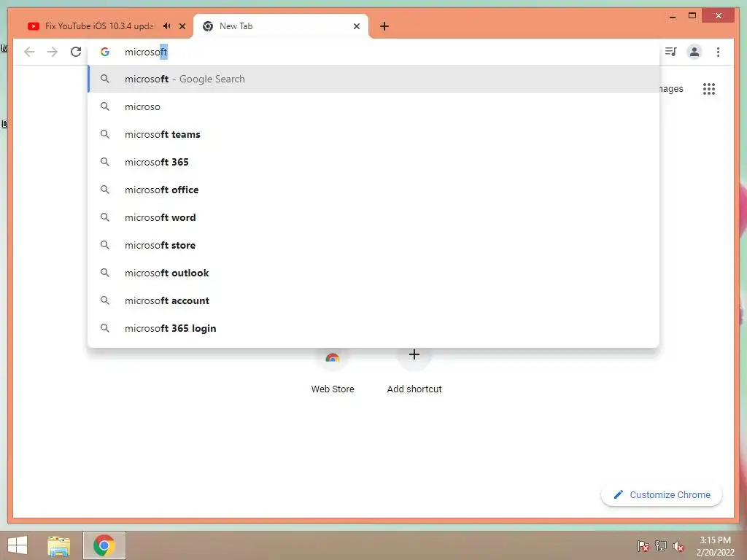Open the Web Store shortcut
Image resolution: width=747 pixels, height=560 pixels.
(x=333, y=371)
